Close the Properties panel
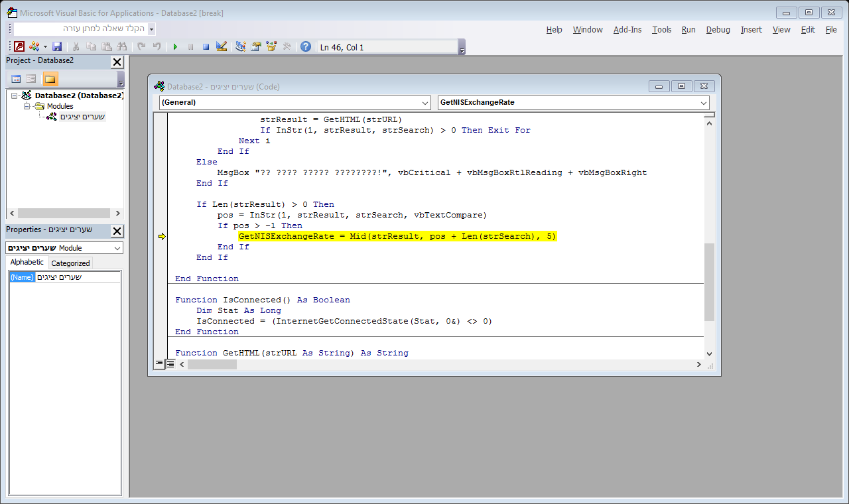The width and height of the screenshot is (849, 504). coord(117,231)
